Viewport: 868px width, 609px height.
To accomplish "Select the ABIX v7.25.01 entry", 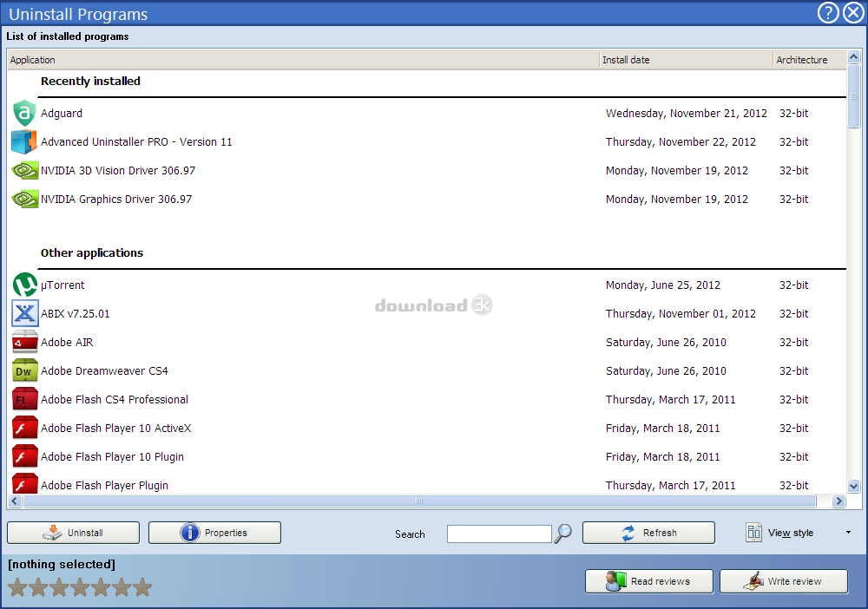I will pos(427,314).
